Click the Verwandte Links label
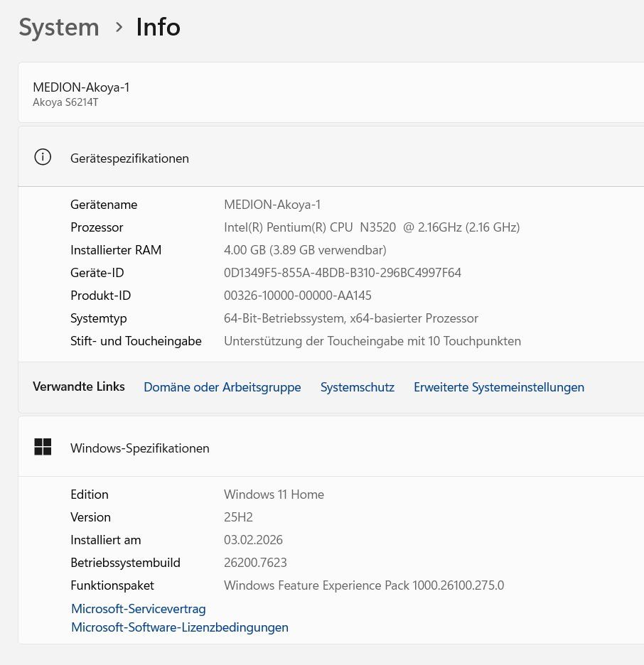Viewport: 644px width, 665px height. pos(79,386)
